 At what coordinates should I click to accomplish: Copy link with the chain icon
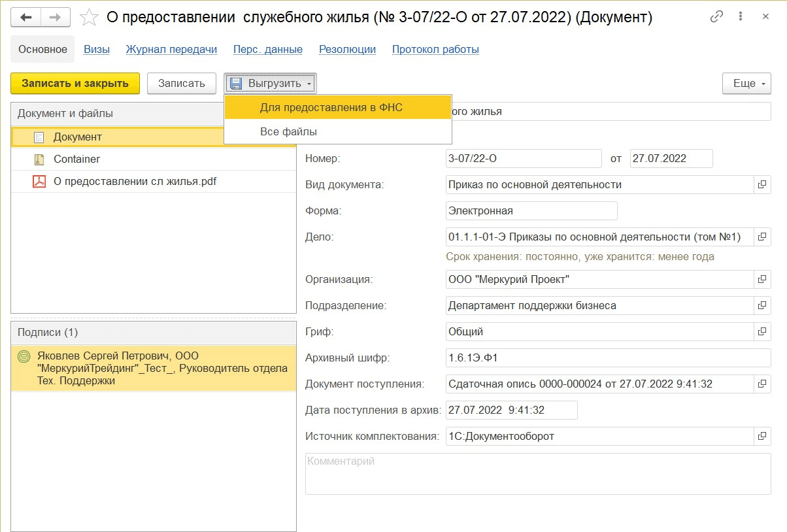click(717, 17)
